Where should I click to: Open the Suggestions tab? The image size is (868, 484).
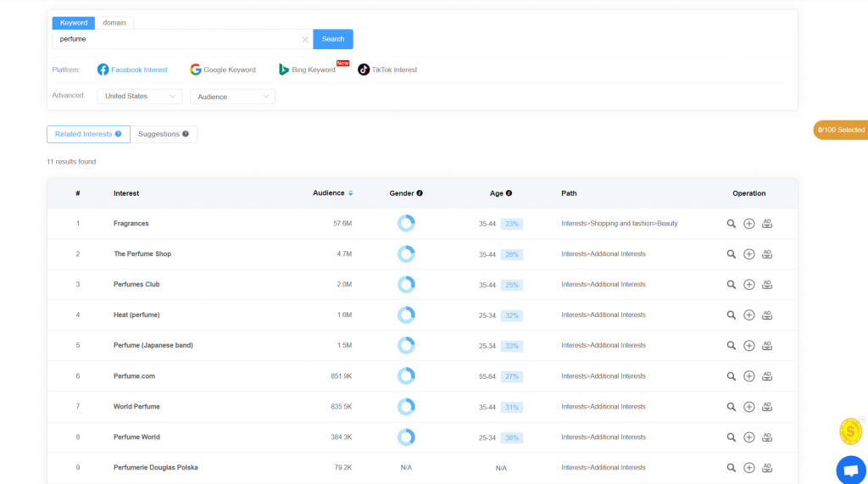(x=164, y=134)
